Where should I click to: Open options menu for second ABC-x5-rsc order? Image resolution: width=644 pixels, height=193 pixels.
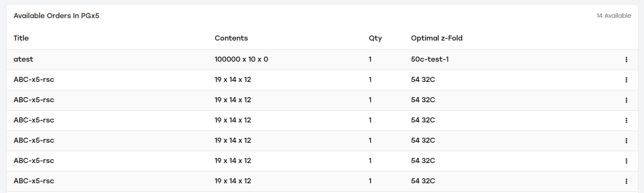click(x=626, y=100)
